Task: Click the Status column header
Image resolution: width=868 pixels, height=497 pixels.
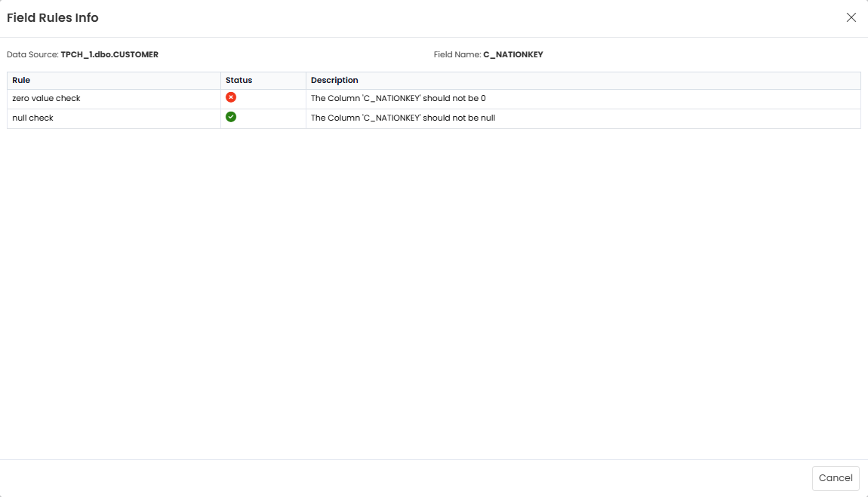Action: coord(263,81)
